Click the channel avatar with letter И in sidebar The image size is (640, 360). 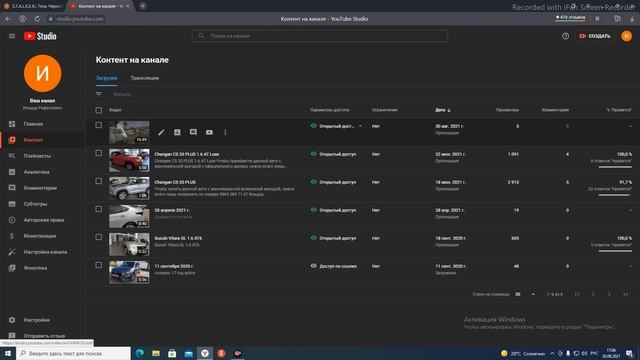point(42,73)
